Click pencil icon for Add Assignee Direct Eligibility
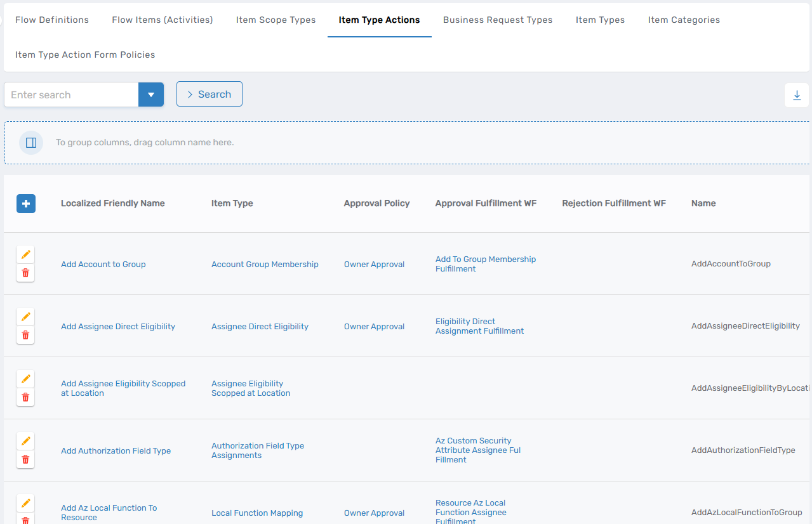The height and width of the screenshot is (524, 812). pyautogui.click(x=25, y=317)
